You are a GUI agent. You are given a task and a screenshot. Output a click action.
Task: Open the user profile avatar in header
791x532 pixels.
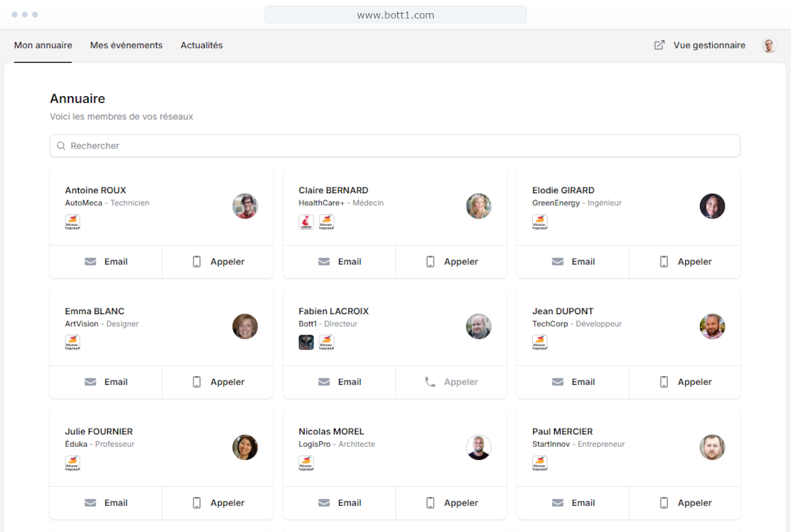tap(769, 45)
